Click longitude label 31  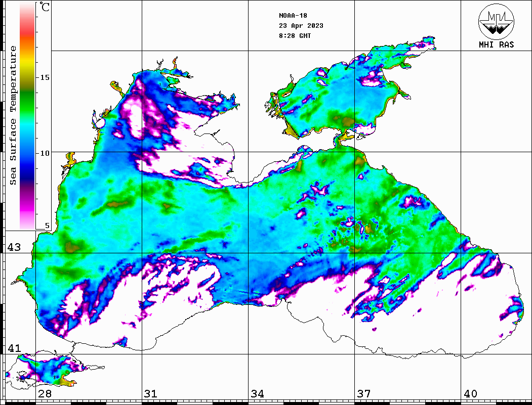[x=151, y=393]
